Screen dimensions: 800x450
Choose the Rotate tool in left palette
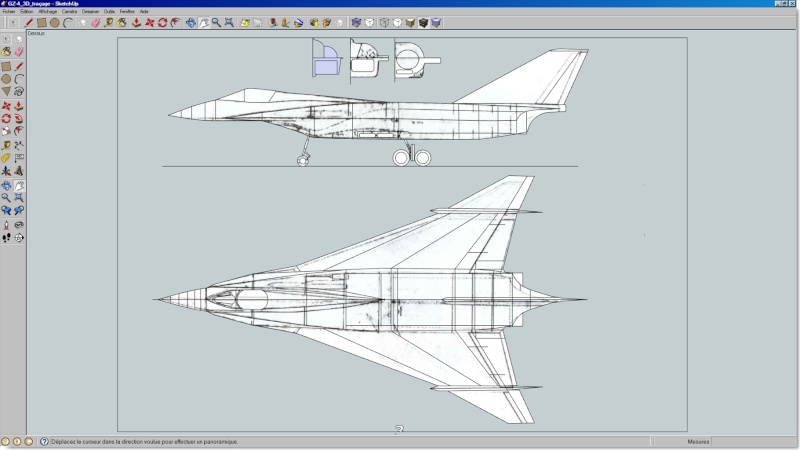pos(6,118)
